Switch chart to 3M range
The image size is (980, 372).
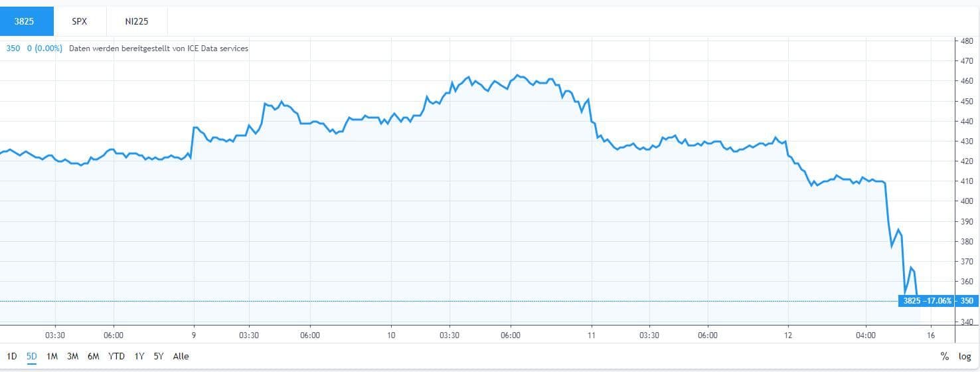(72, 356)
